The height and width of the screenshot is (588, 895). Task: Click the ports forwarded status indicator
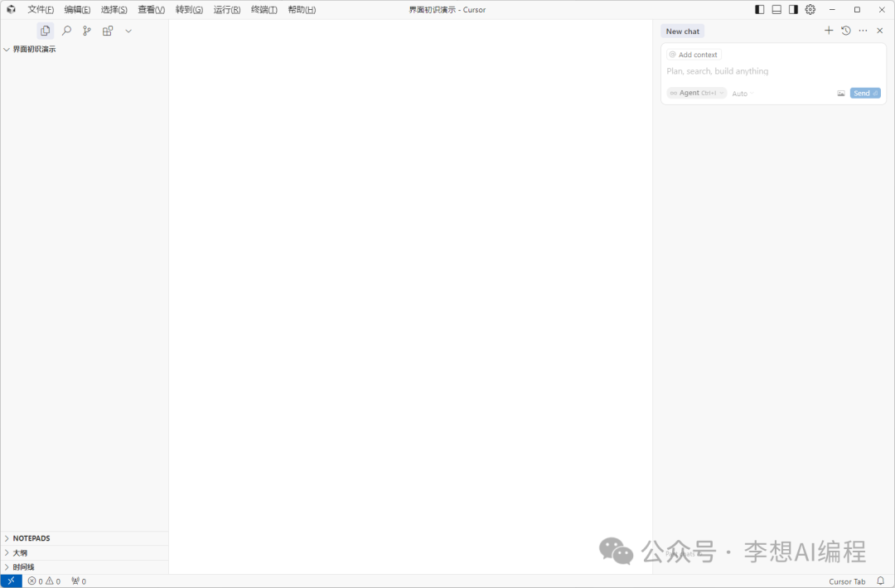pos(79,581)
